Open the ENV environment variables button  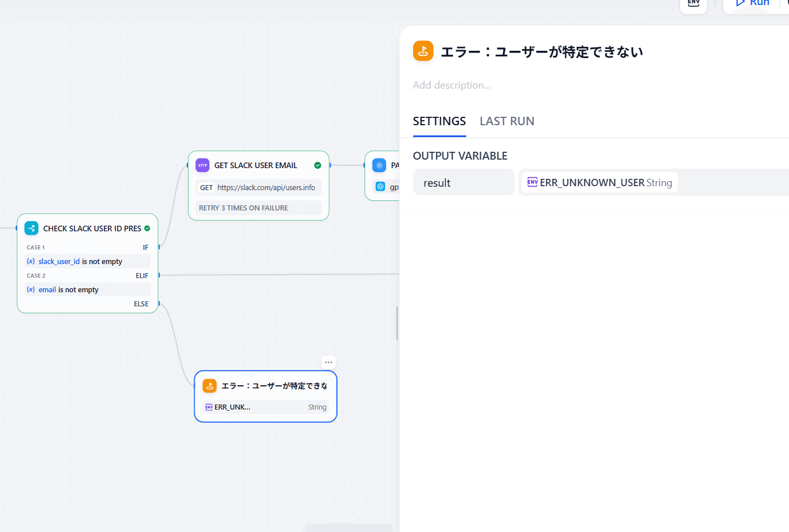point(694,3)
